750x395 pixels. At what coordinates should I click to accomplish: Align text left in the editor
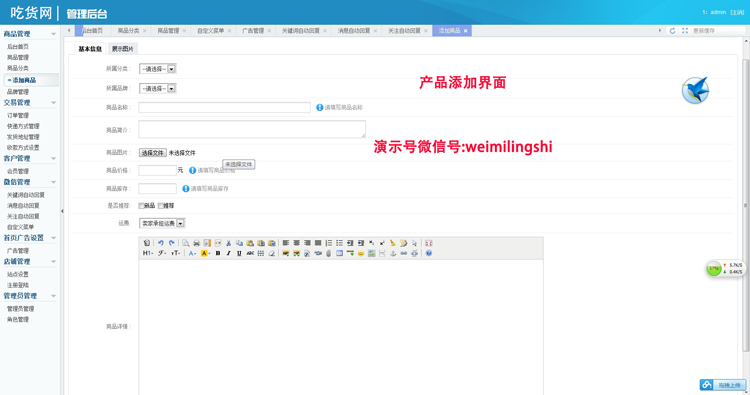pyautogui.click(x=286, y=243)
